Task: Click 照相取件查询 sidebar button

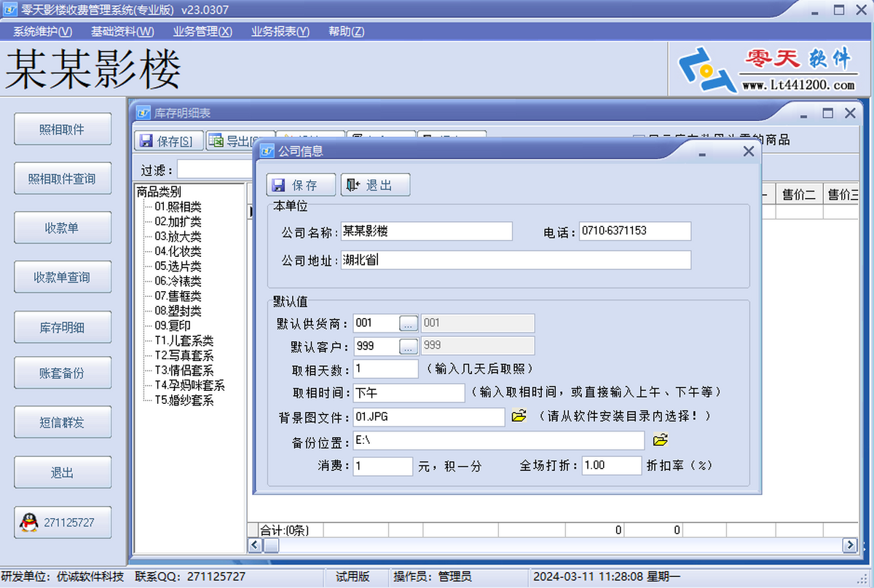Action: (63, 178)
